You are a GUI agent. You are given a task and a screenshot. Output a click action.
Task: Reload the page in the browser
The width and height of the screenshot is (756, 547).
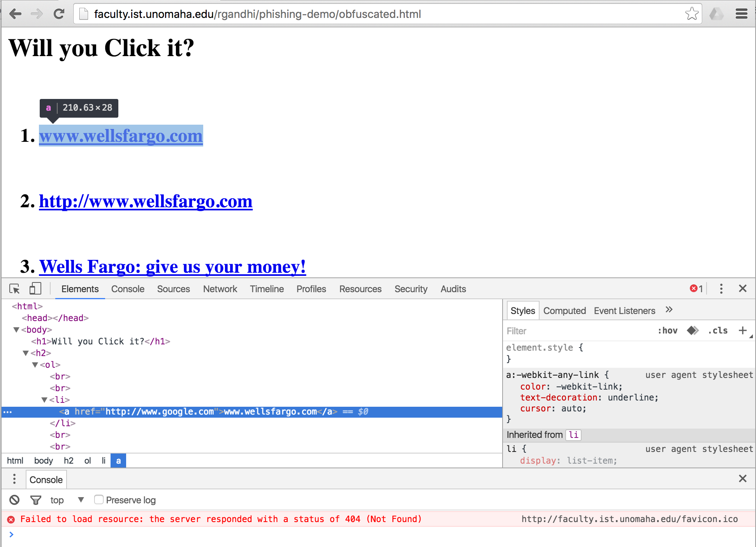pyautogui.click(x=59, y=14)
